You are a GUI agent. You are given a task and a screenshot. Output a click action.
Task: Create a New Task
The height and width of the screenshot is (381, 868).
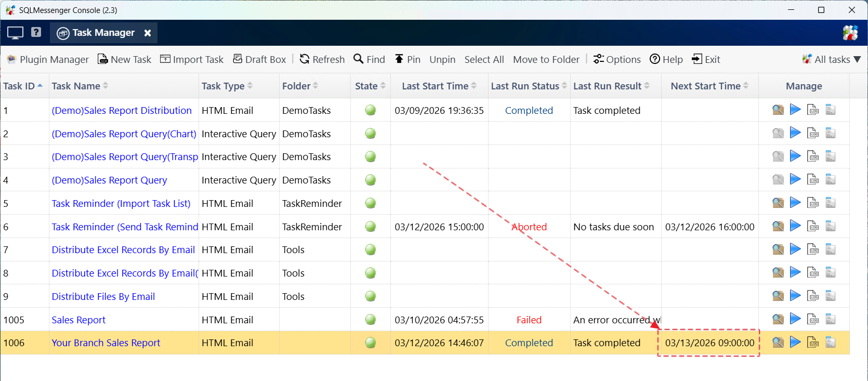coord(125,59)
